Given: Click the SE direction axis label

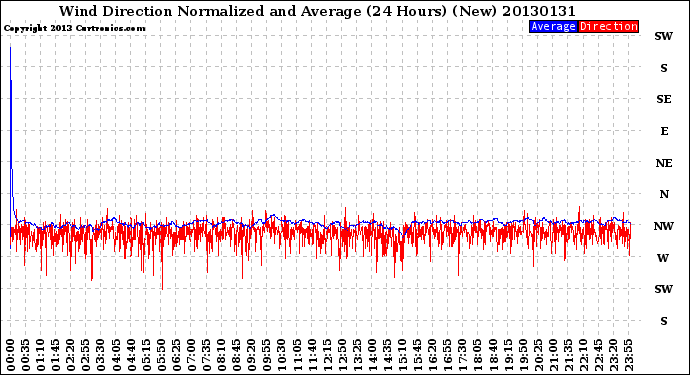Looking at the screenshot, I should coord(664,99).
